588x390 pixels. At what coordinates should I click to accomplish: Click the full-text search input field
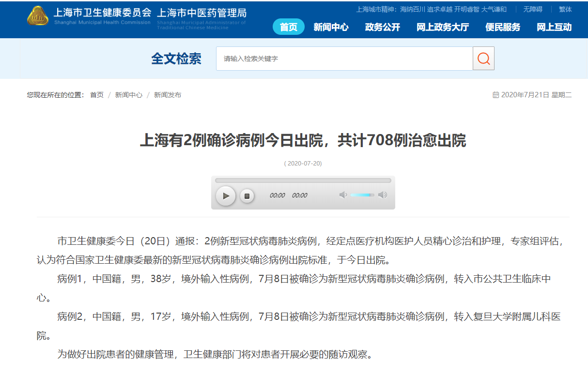coord(344,59)
